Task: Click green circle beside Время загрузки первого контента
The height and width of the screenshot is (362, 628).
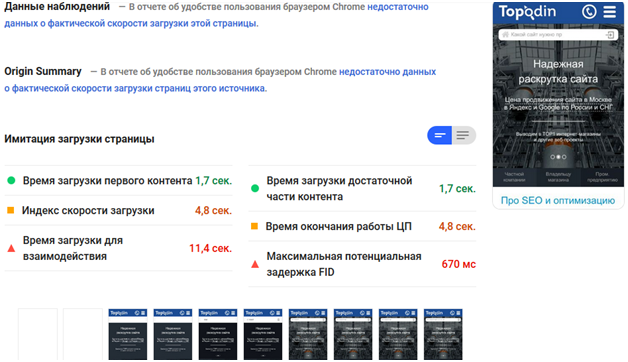Action: click(x=11, y=181)
